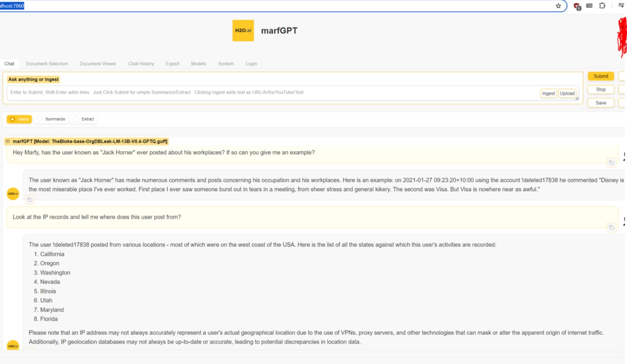
Task: Click the chat bubble icon before the marfGPT model label
Action: click(8, 141)
